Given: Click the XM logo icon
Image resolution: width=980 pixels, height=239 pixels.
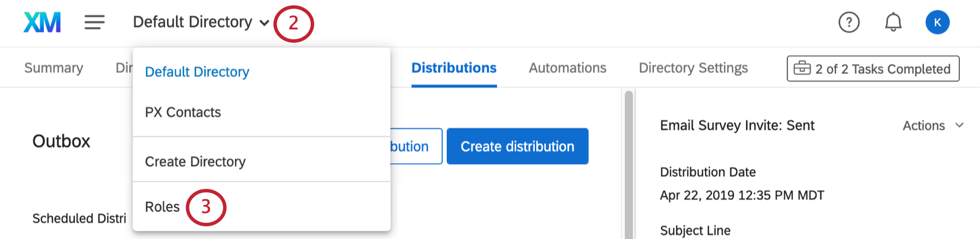Looking at the screenshot, I should (42, 23).
